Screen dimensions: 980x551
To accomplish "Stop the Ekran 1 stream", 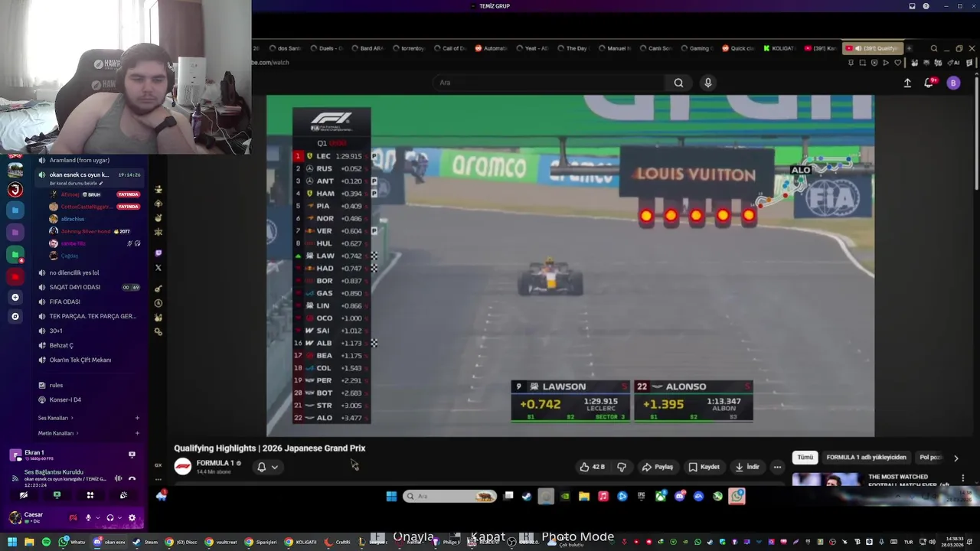I will [x=132, y=455].
